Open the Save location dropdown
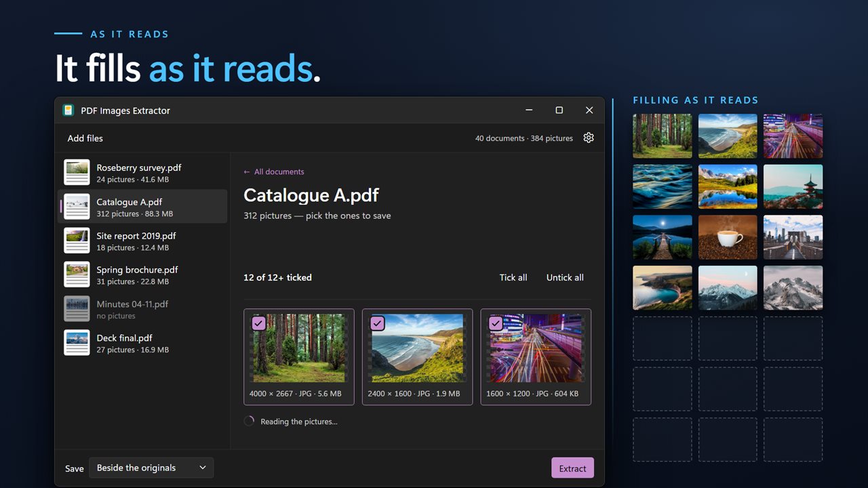Screen dimensions: 868x488 [151, 468]
